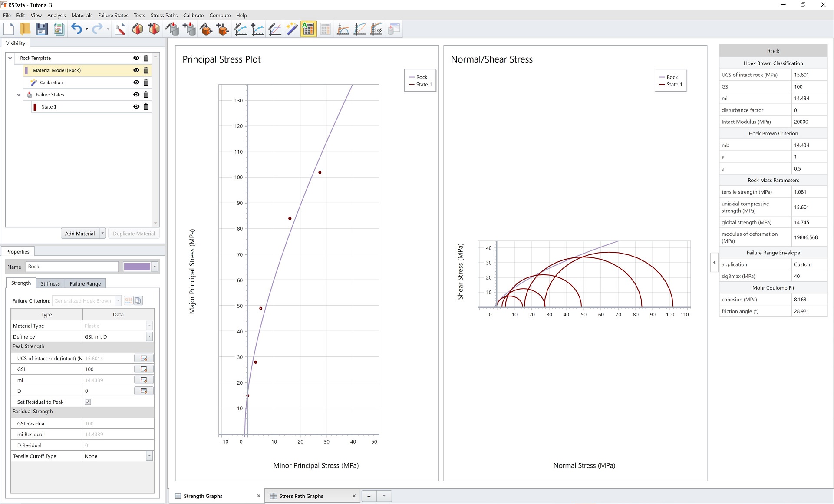This screenshot has height=504, width=834.
Task: Open the project settings wrench icon
Action: click(120, 29)
